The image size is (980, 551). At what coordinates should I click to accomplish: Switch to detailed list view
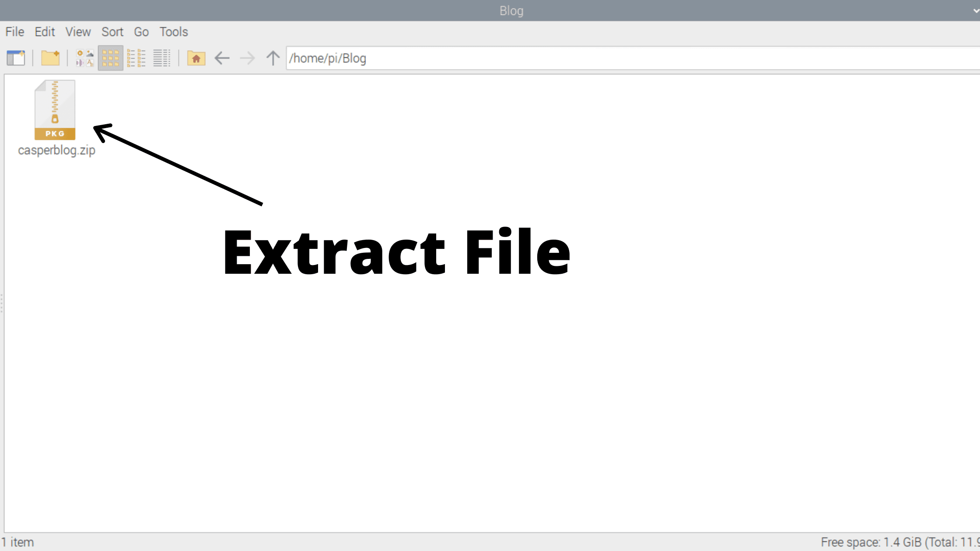click(162, 58)
